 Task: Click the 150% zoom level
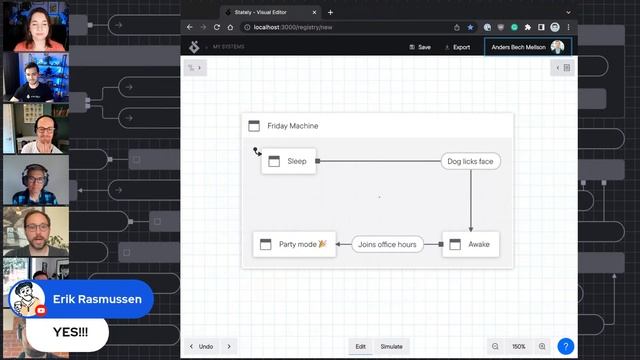(x=519, y=347)
